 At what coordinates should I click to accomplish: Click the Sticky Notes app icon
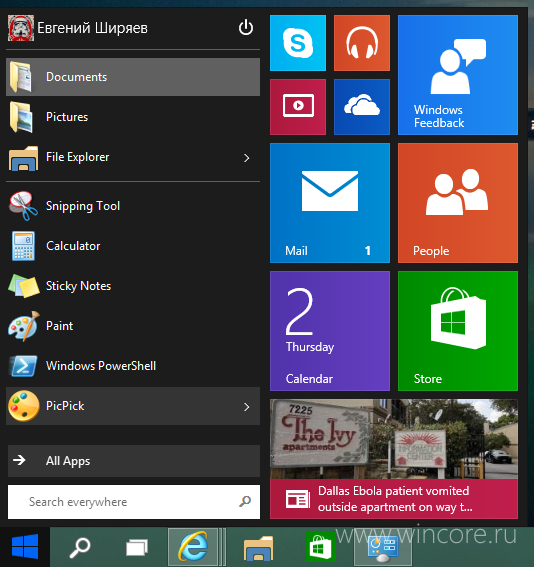point(24,286)
